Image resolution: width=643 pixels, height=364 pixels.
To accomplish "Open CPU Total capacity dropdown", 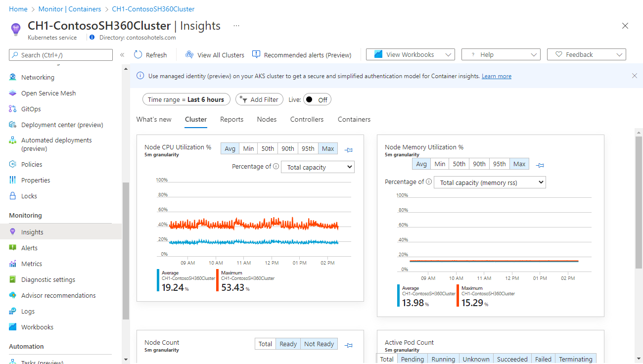I will [318, 167].
